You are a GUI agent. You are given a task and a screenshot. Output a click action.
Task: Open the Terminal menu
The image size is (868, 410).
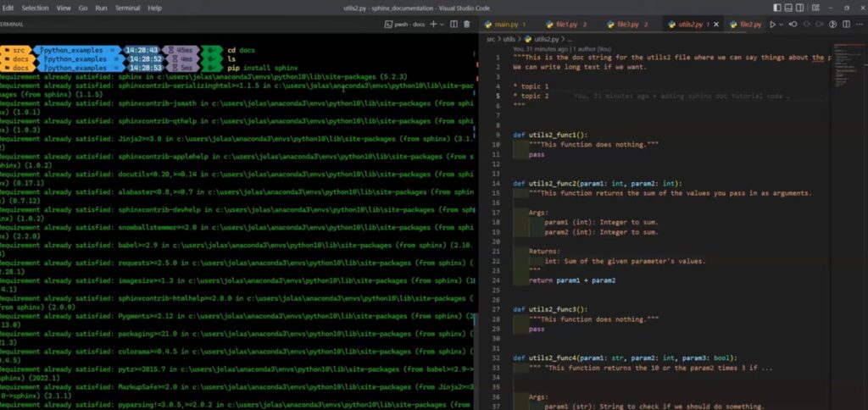point(127,8)
